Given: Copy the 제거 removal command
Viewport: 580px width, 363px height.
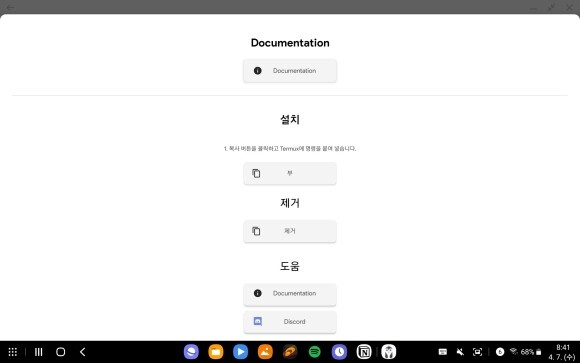Looking at the screenshot, I should [290, 231].
